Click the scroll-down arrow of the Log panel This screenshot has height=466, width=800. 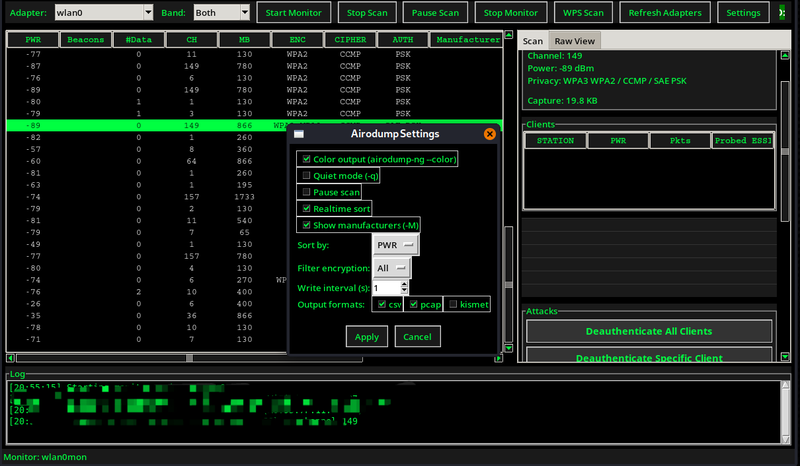pos(786,439)
